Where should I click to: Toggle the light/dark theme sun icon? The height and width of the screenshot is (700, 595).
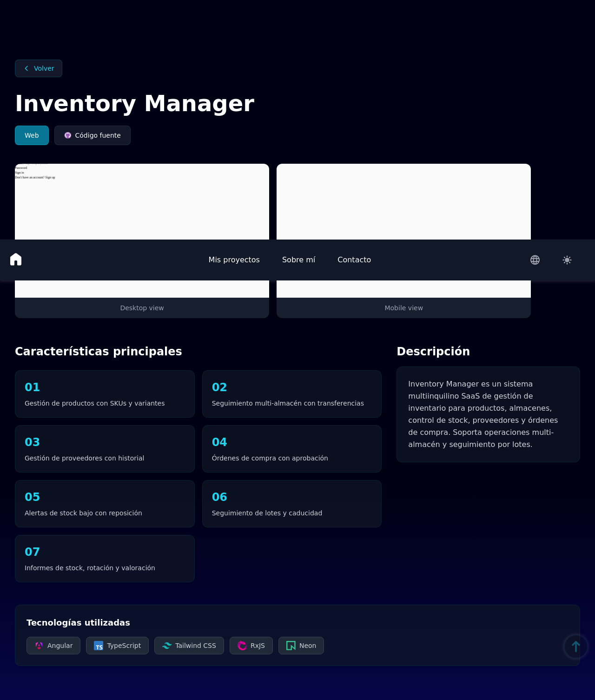tap(567, 260)
